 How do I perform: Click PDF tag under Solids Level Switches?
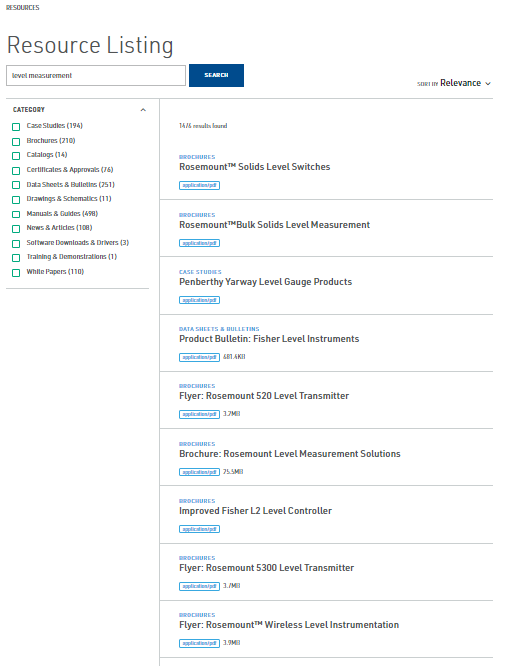(199, 185)
